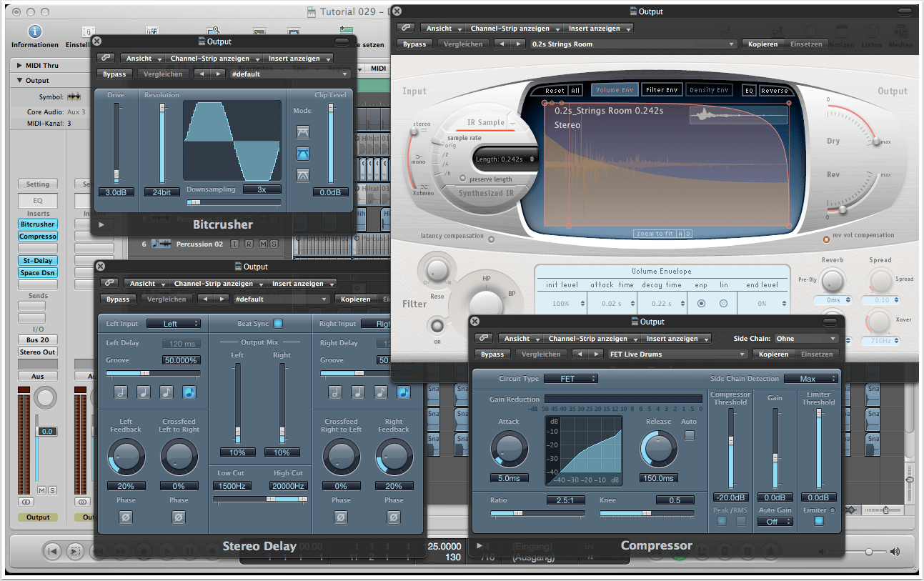Image resolution: width=924 pixels, height=581 pixels.
Task: Select the leftmost note value for Left Delay
Action: point(121,392)
